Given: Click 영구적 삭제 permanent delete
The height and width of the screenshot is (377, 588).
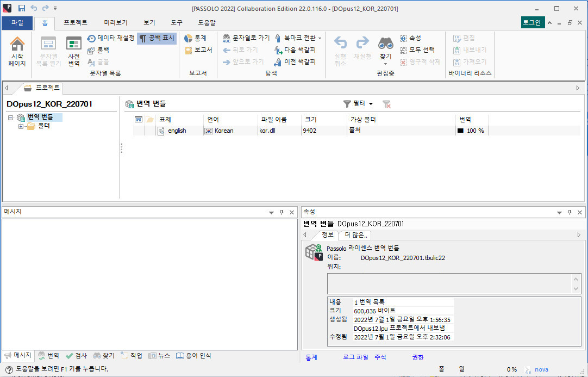Looking at the screenshot, I should (420, 62).
